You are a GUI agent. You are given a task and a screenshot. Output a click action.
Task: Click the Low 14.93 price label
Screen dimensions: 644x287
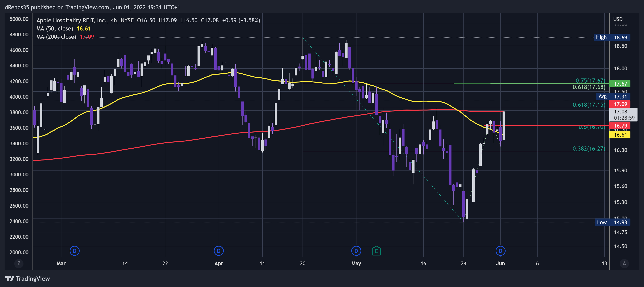tap(612, 222)
